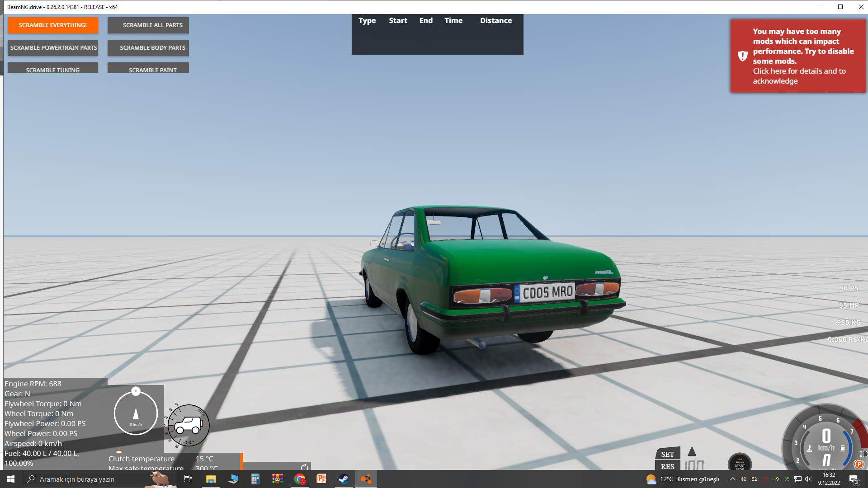Screen dimensions: 868x488
Task: Click the green 35 temperature tray indicator
Action: [787, 479]
